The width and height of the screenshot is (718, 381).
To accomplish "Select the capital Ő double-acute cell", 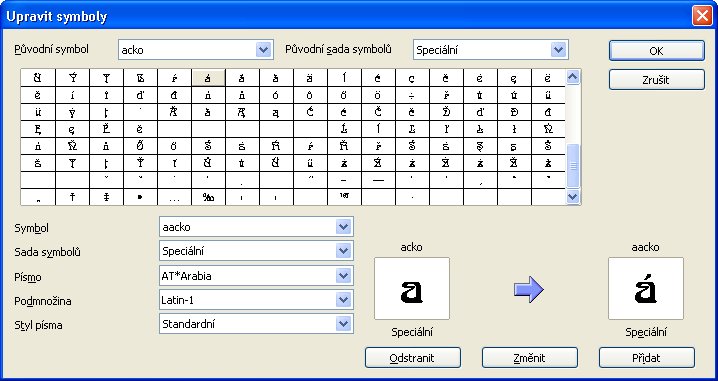I will coord(140,146).
